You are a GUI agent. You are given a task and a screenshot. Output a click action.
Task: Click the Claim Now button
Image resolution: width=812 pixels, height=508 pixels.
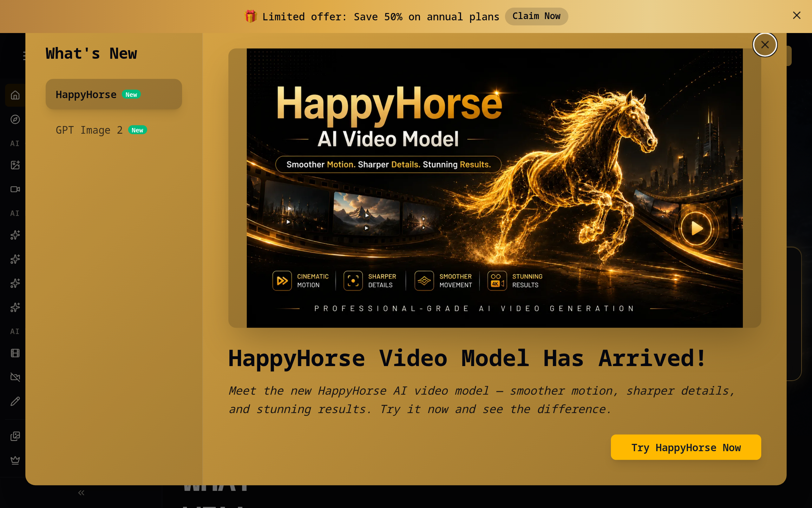pyautogui.click(x=536, y=16)
